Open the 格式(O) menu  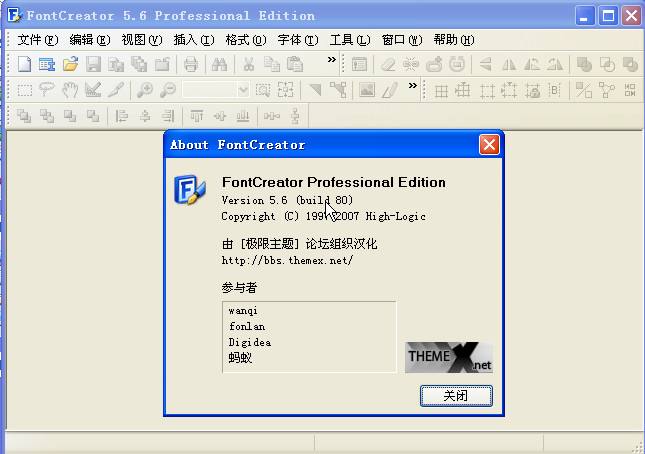tap(246, 40)
